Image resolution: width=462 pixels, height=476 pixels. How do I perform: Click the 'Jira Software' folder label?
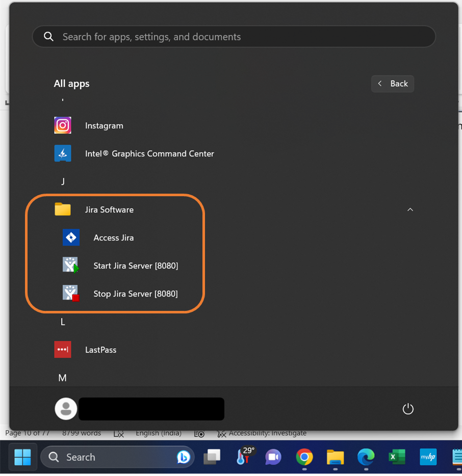pos(109,210)
